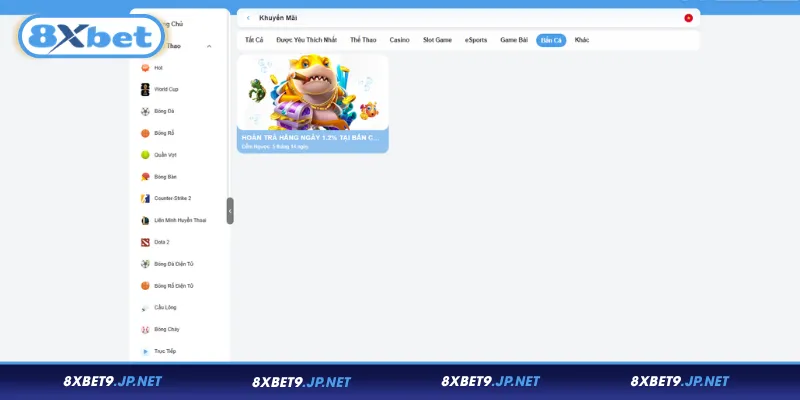
Task: Open the fishing game promotion thumbnail
Action: [313, 92]
